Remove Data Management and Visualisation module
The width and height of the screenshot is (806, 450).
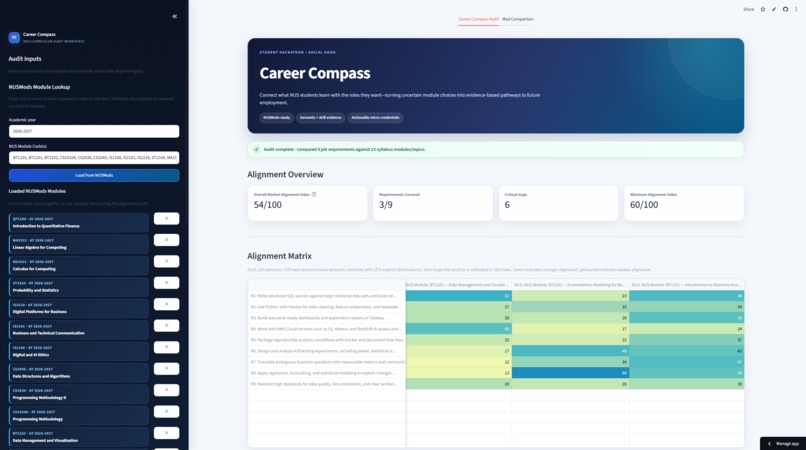click(167, 433)
